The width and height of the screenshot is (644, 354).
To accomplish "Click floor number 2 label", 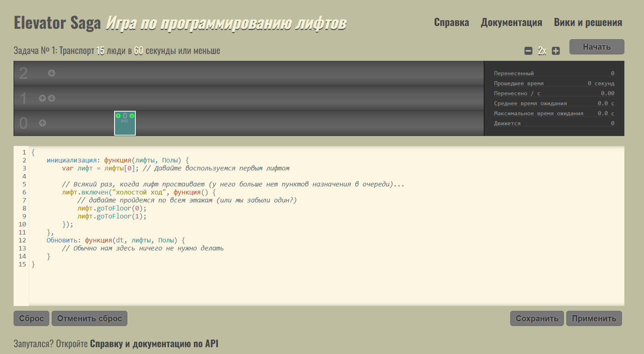I will click(24, 73).
